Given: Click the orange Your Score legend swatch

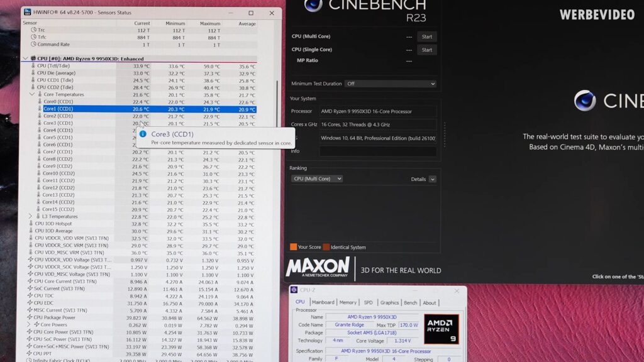Looking at the screenshot, I should point(293,246).
